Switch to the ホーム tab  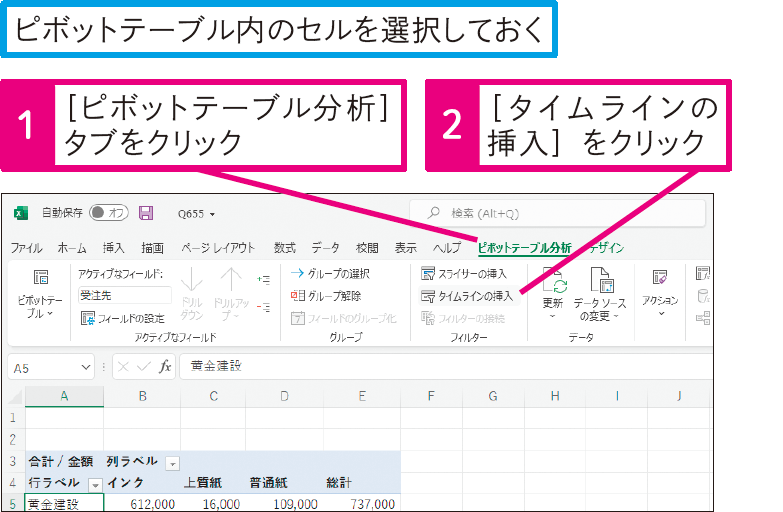(72, 248)
